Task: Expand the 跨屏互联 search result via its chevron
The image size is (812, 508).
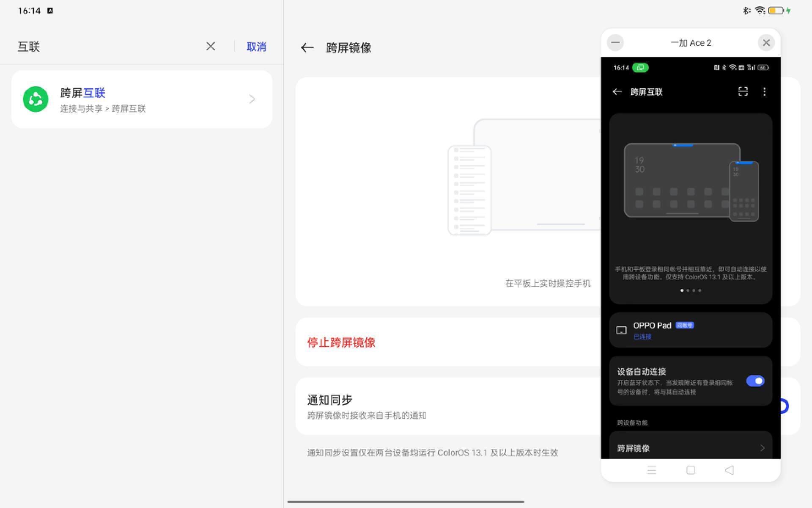Action: click(252, 99)
